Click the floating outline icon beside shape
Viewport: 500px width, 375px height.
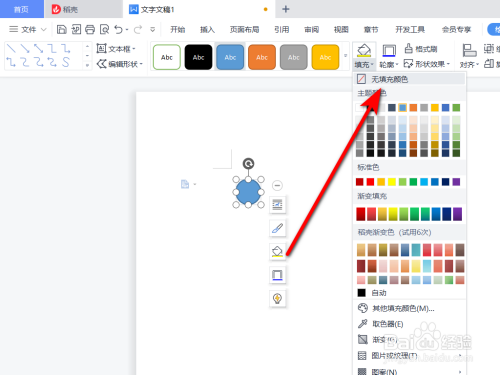pyautogui.click(x=277, y=275)
